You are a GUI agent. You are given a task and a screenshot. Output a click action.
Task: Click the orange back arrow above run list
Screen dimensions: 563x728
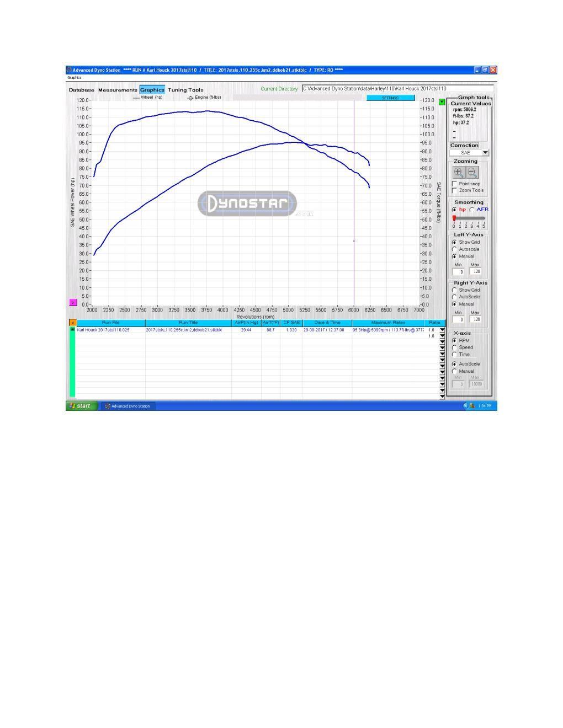[72, 323]
